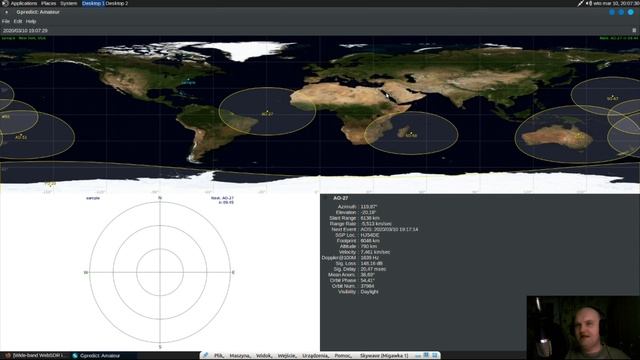
Task: Open the Places menu
Action: coord(49,3)
